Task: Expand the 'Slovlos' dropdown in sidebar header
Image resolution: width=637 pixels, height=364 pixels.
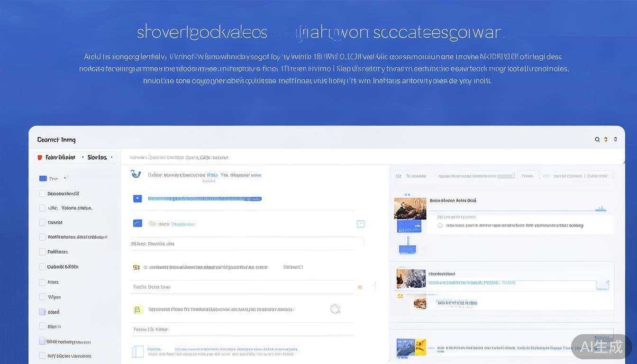Action: click(x=111, y=157)
